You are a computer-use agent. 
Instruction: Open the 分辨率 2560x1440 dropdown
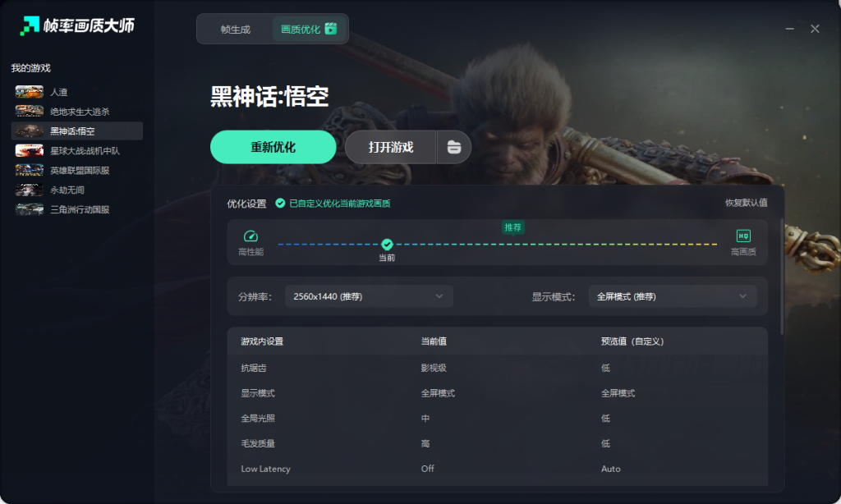[x=369, y=296]
